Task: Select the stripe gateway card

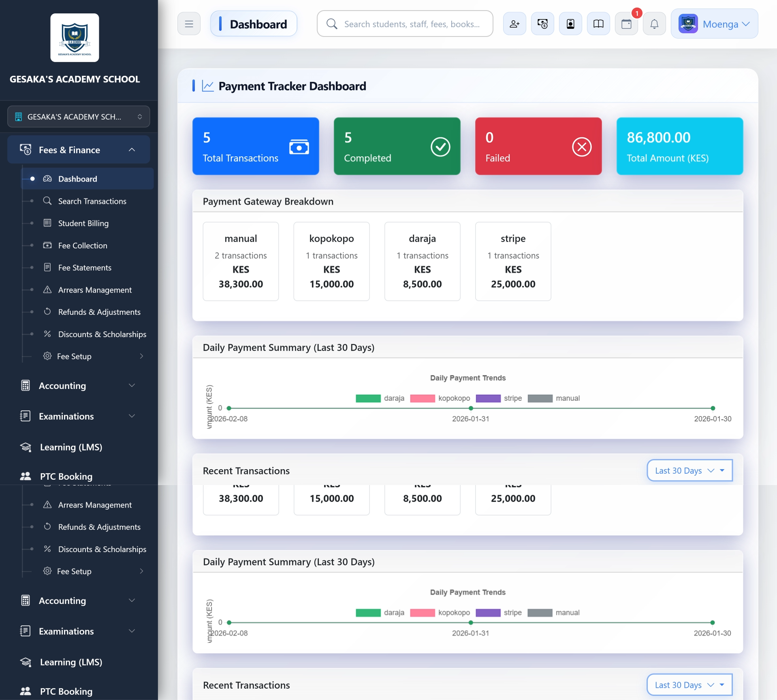Action: (513, 261)
